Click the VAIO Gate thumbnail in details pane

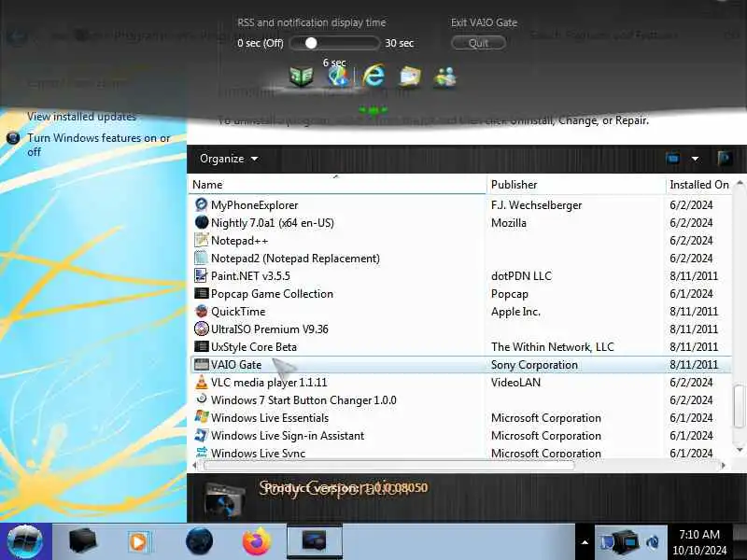point(224,498)
